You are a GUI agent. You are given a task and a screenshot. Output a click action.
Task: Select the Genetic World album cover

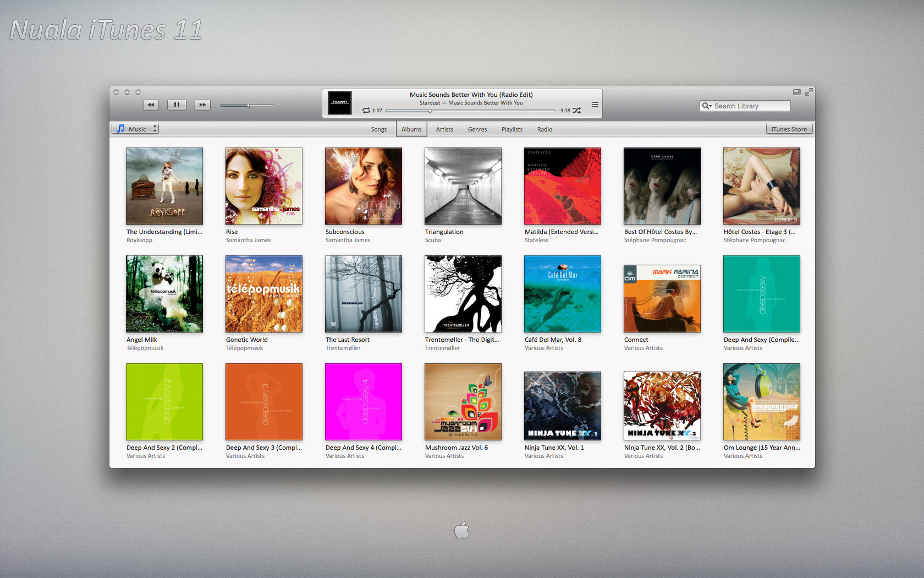click(x=264, y=294)
